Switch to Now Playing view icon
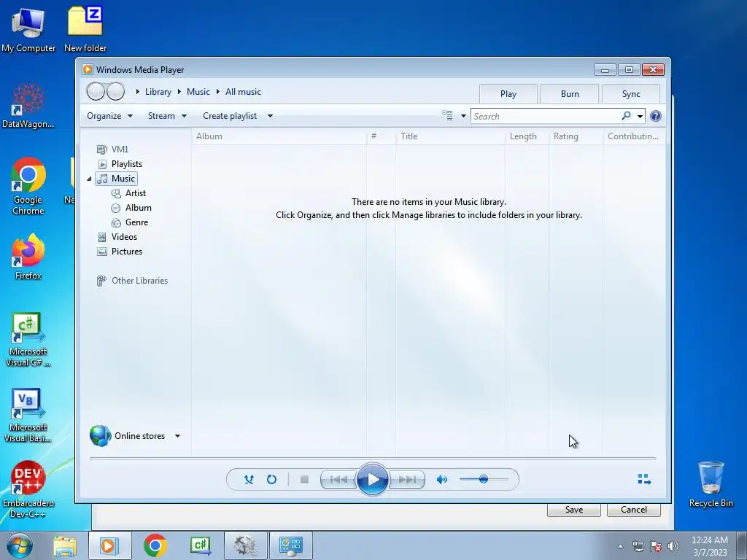Viewport: 747px width, 560px height. [x=644, y=480]
